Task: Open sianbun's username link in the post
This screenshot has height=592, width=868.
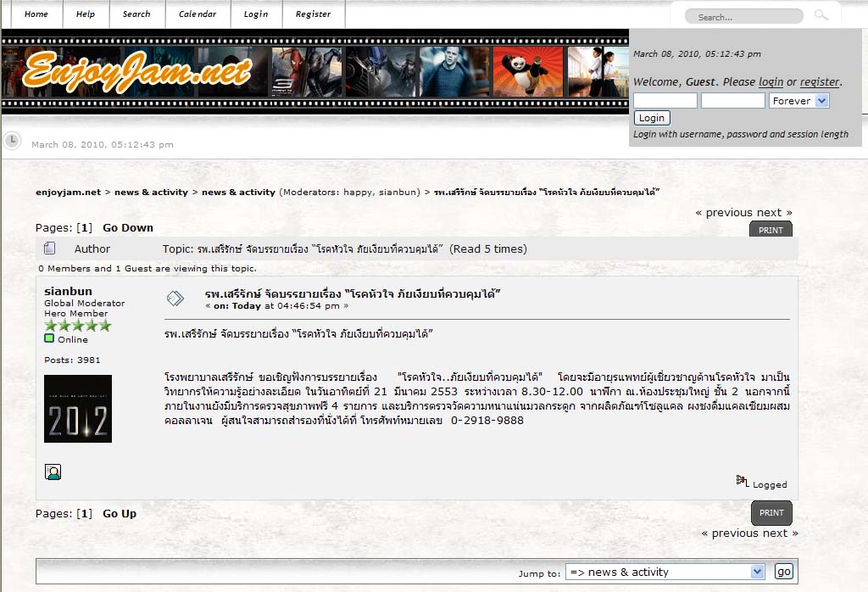Action: tap(68, 291)
